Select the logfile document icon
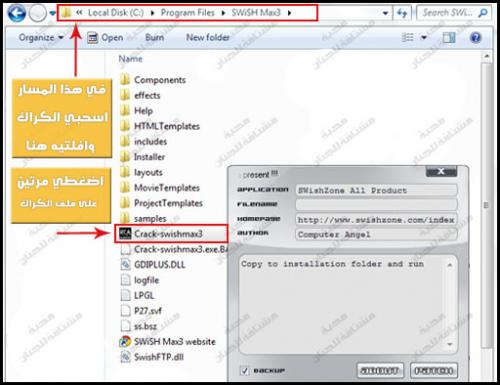Screen dimensions: 500x385 coord(125,280)
